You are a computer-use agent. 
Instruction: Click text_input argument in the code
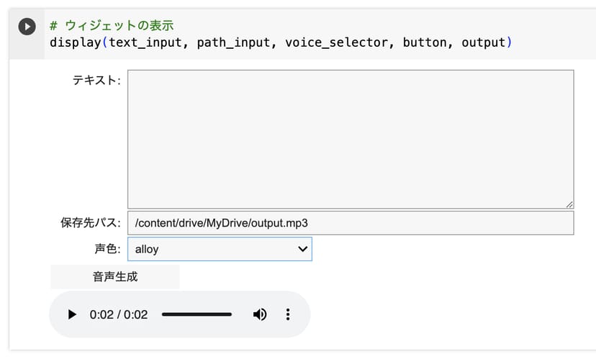coord(144,42)
